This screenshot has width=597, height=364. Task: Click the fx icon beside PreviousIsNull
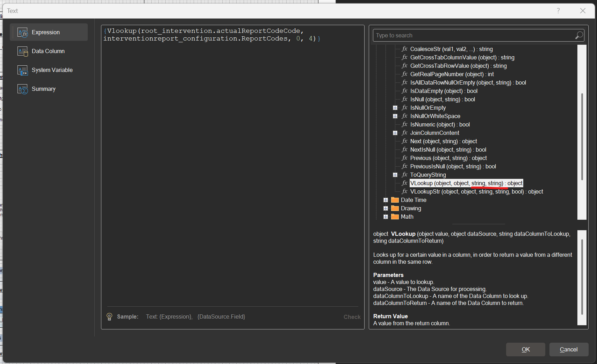pyautogui.click(x=405, y=166)
